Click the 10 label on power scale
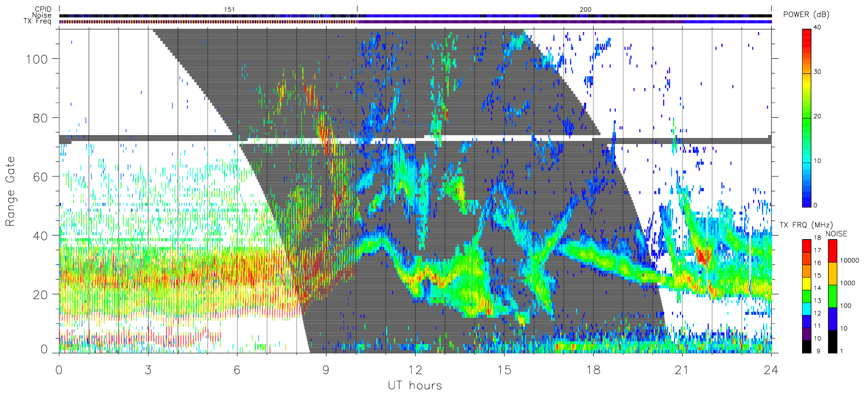The image size is (868, 400). tap(817, 161)
